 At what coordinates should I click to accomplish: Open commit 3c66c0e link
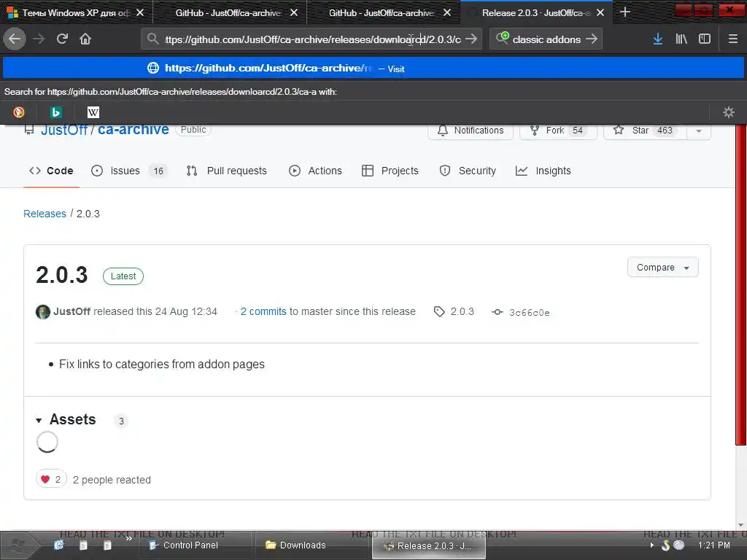point(530,312)
